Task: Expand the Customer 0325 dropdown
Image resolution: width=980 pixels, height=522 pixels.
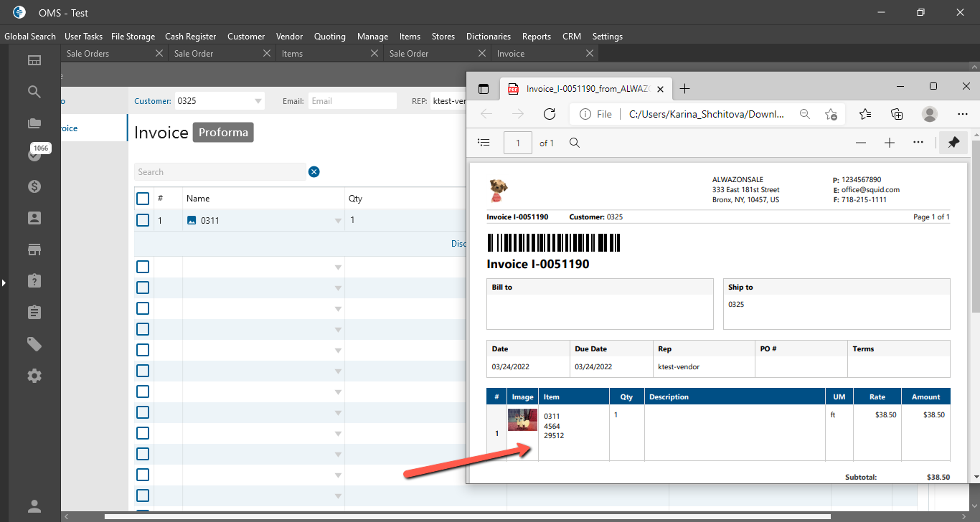Action: coord(258,101)
